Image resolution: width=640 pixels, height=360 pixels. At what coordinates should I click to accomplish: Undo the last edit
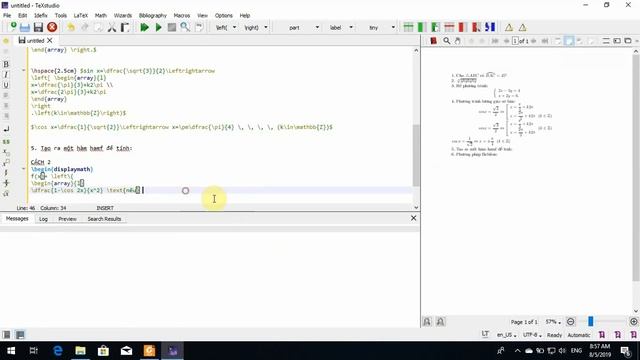coord(71,27)
